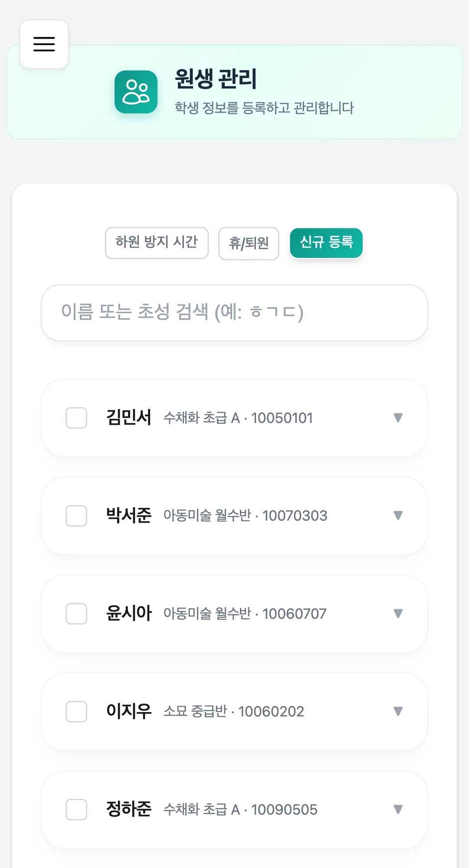
Task: Toggle the checkbox for 정하준
Action: click(76, 809)
